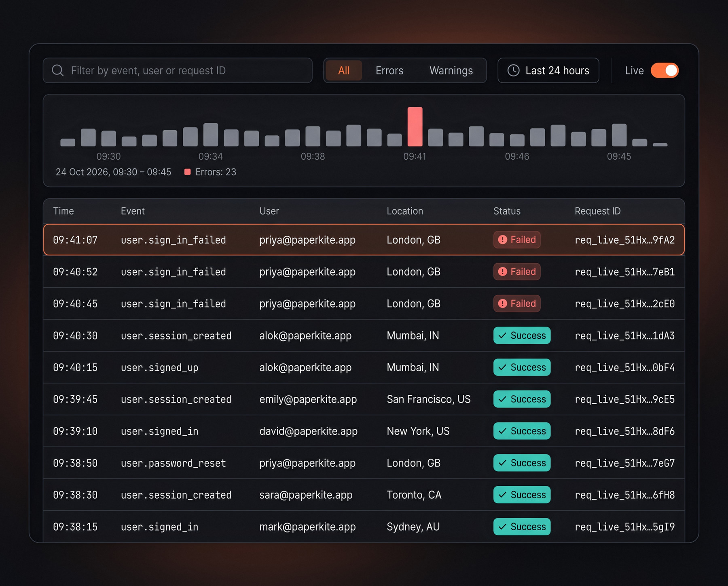Click the New York, US location cell

[418, 431]
